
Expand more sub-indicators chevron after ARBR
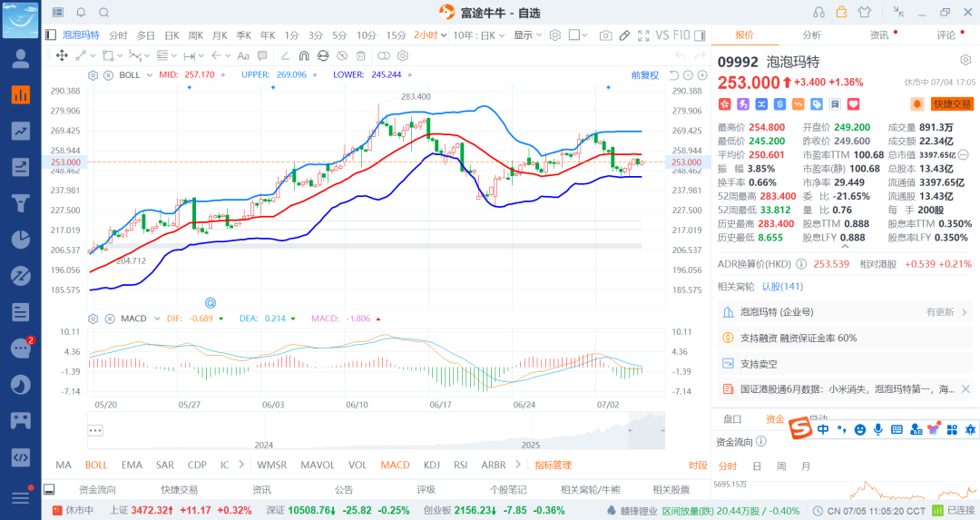[x=518, y=465]
